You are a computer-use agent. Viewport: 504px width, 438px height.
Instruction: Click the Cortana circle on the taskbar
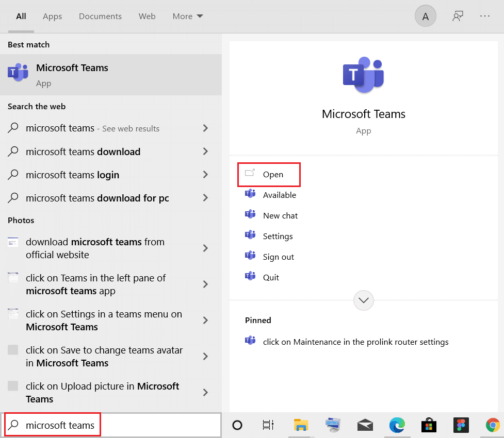click(237, 425)
